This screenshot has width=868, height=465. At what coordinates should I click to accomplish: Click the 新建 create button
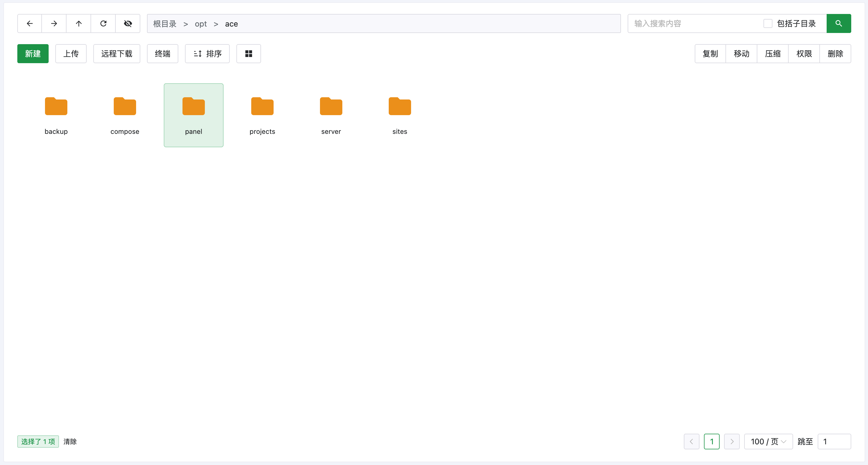coord(33,54)
